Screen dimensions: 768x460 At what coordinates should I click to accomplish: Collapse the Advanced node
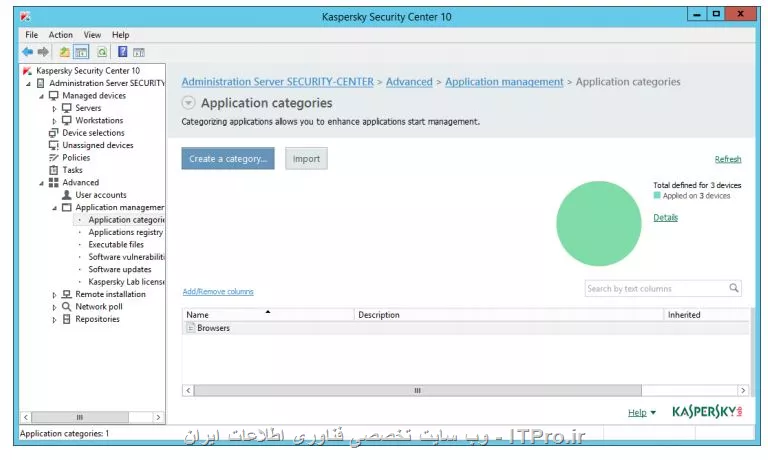(x=42, y=183)
